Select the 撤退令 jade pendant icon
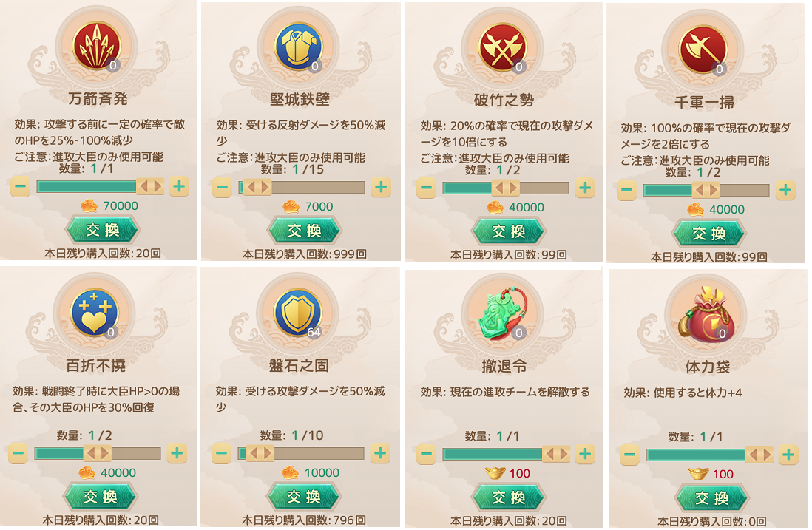The width and height of the screenshot is (812, 530). coord(502,315)
